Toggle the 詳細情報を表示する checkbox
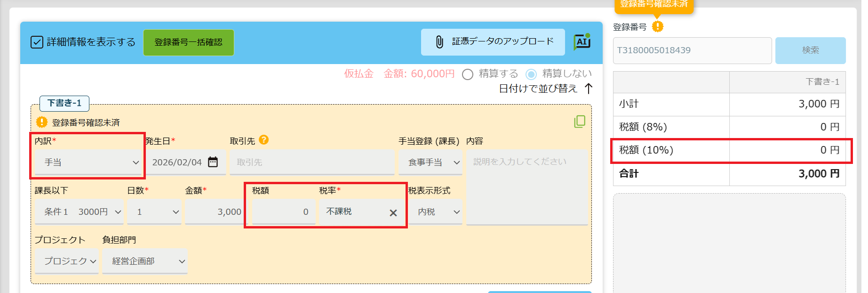 37,42
